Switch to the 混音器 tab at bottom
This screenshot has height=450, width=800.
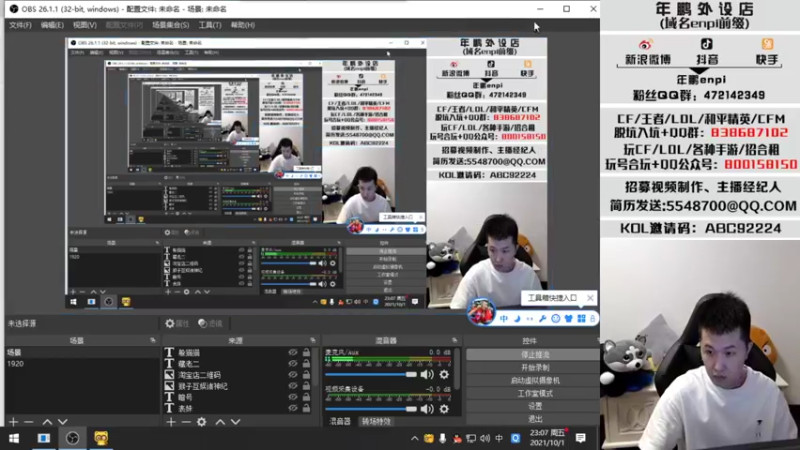coord(340,421)
